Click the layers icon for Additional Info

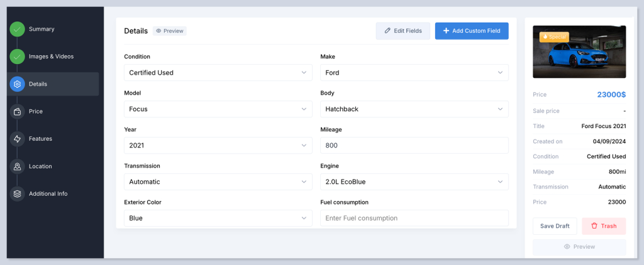click(x=17, y=194)
